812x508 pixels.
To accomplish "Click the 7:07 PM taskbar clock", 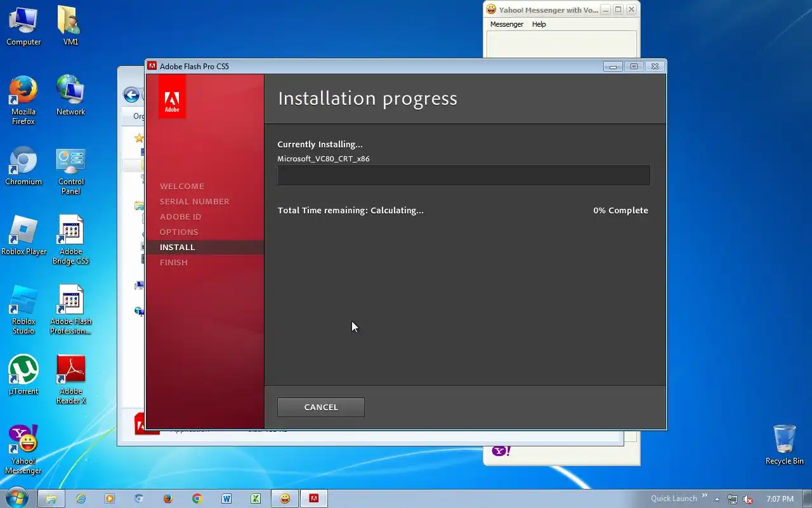I will [x=780, y=499].
